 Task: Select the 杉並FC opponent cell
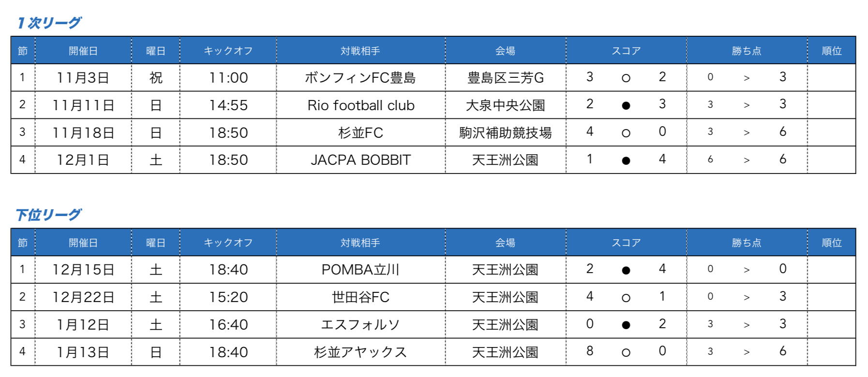[x=360, y=133]
